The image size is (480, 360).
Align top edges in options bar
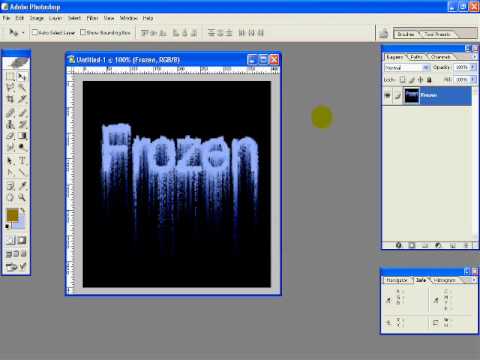click(144, 33)
